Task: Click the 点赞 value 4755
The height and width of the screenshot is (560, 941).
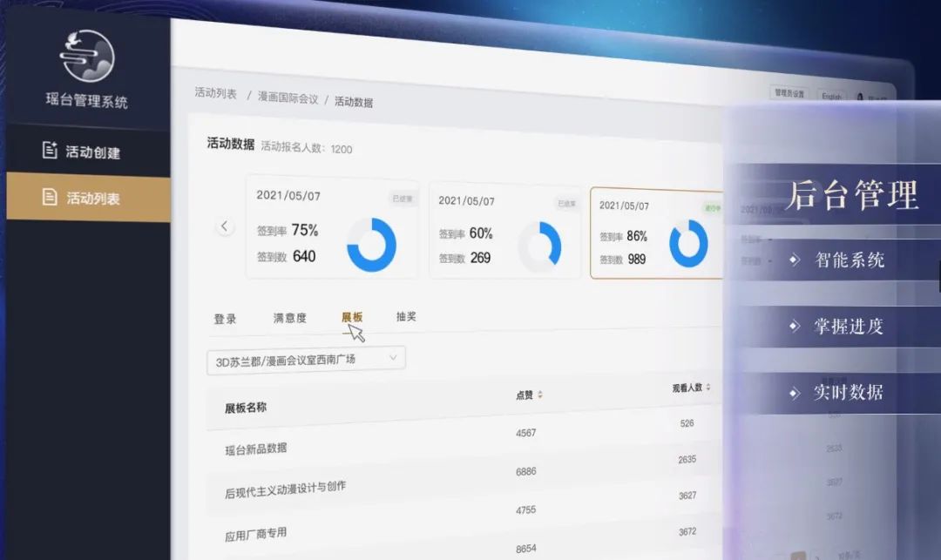Action: (x=525, y=510)
